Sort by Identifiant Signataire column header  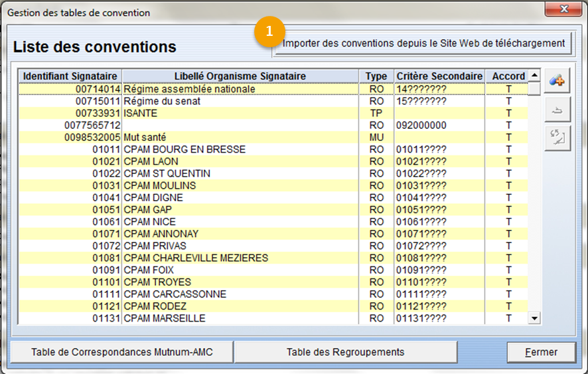[x=70, y=76]
